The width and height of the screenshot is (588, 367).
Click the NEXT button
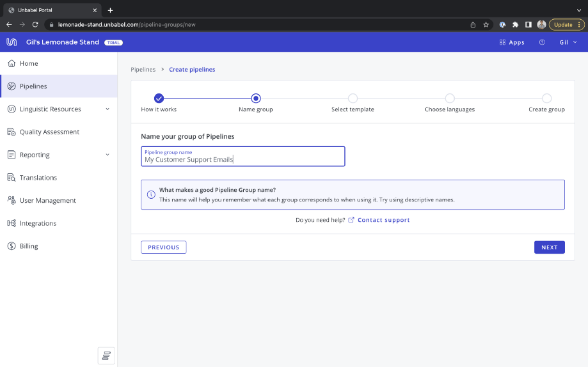point(550,247)
